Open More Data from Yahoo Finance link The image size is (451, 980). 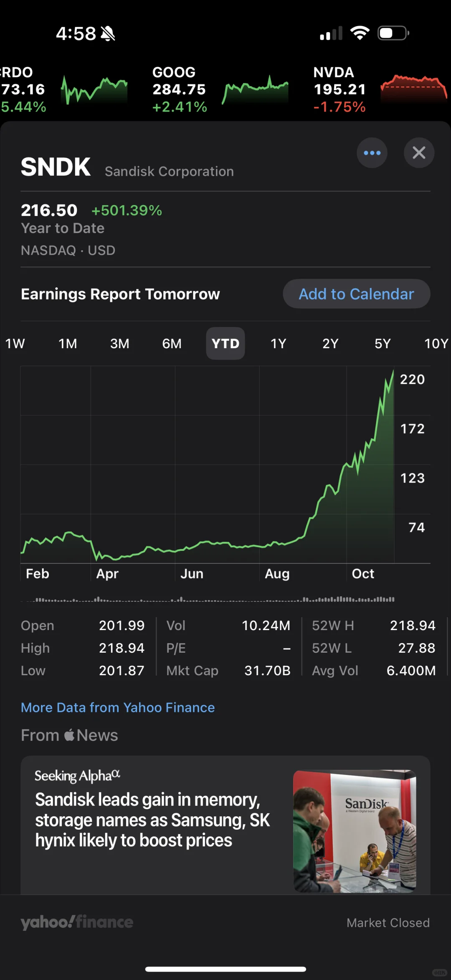[118, 707]
